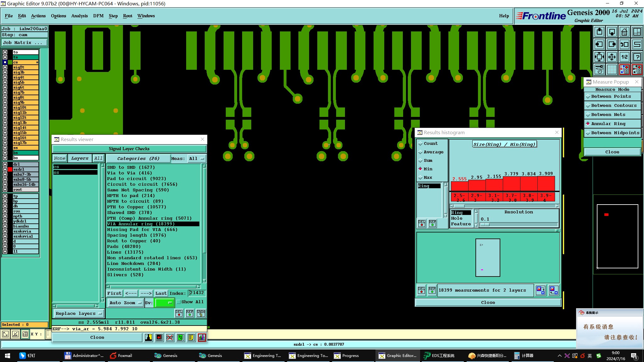Toggle visibility box of layer sig5b

click(5, 82)
